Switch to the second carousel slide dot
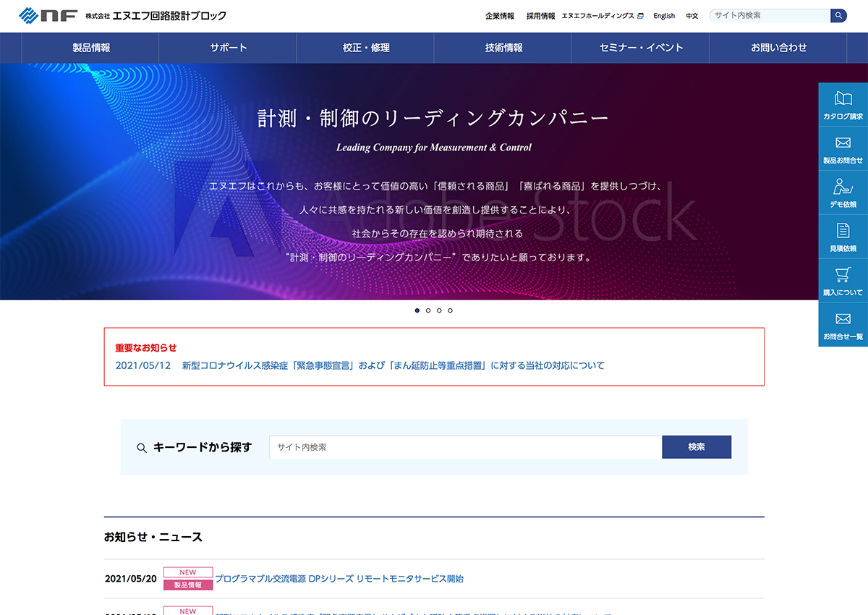868x615 pixels. pos(428,310)
